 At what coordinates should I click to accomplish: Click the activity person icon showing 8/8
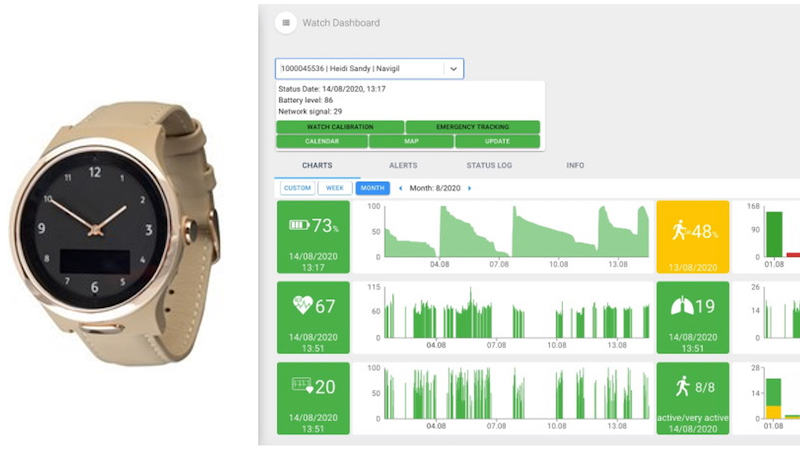pyautogui.click(x=682, y=386)
